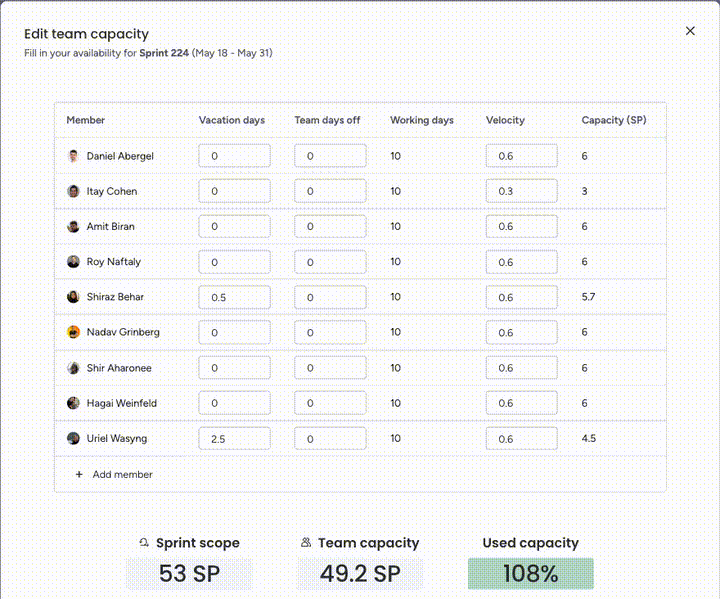Click the Velocity column header
Image resolution: width=720 pixels, height=599 pixels.
[x=505, y=120]
